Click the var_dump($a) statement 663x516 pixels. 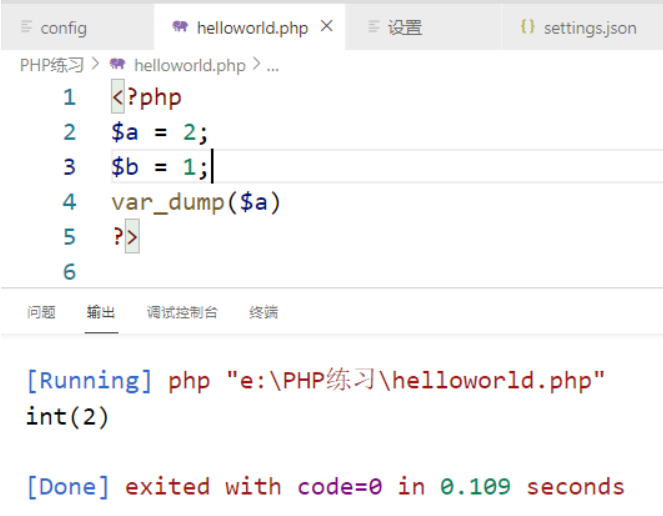click(196, 202)
